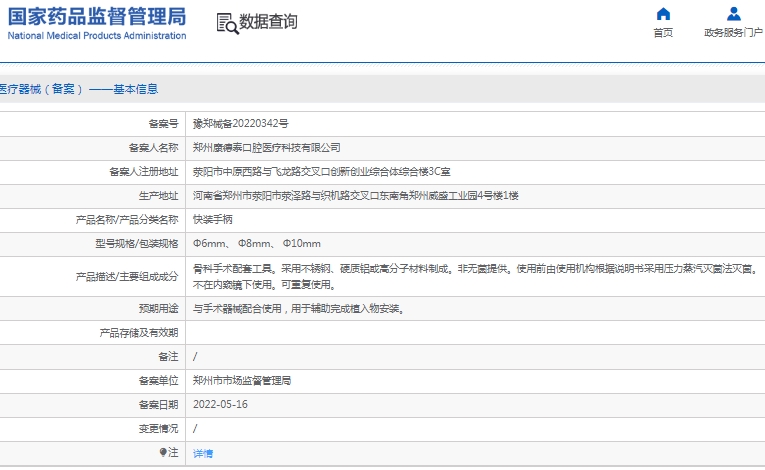765x470 pixels.
Task: Click National Medical Products Administration subtitle
Action: [97, 36]
